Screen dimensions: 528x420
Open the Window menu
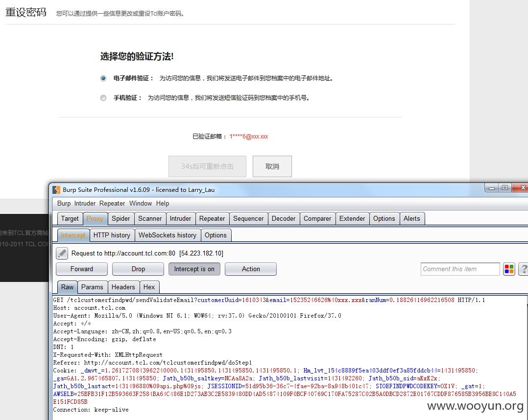point(141,203)
